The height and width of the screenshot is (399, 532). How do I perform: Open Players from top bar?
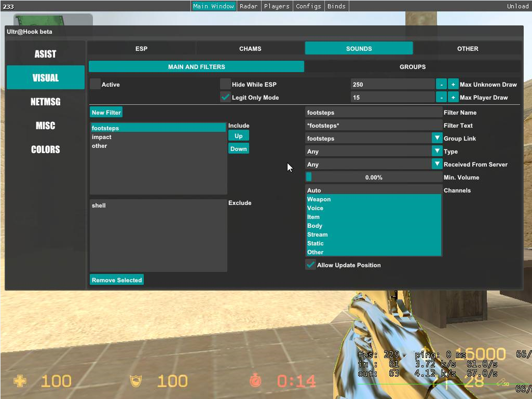click(x=277, y=6)
